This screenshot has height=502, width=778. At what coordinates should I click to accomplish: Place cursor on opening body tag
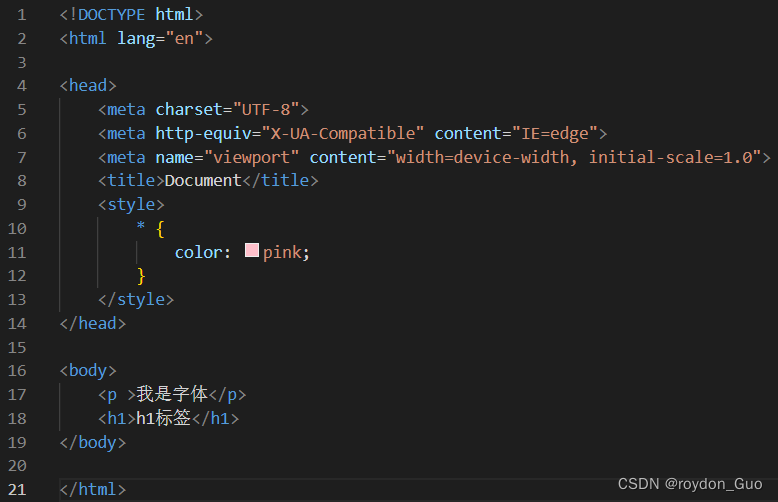(88, 371)
